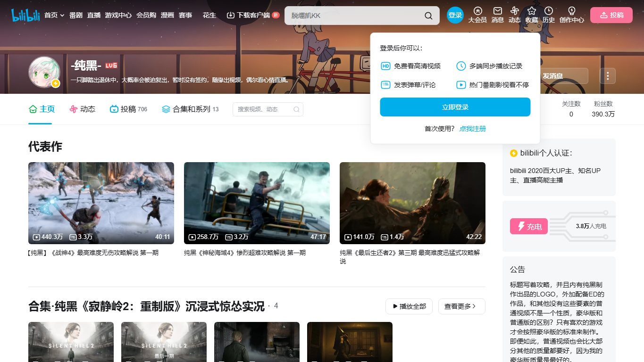Image resolution: width=644 pixels, height=362 pixels.
Task: Go to 直播 in the top navigation
Action: [x=94, y=15]
